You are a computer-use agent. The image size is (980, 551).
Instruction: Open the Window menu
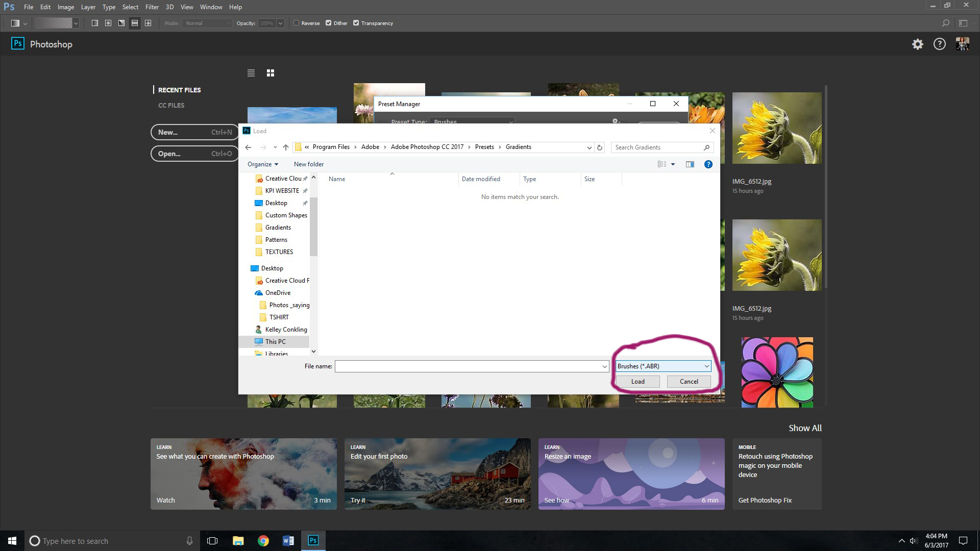click(211, 7)
